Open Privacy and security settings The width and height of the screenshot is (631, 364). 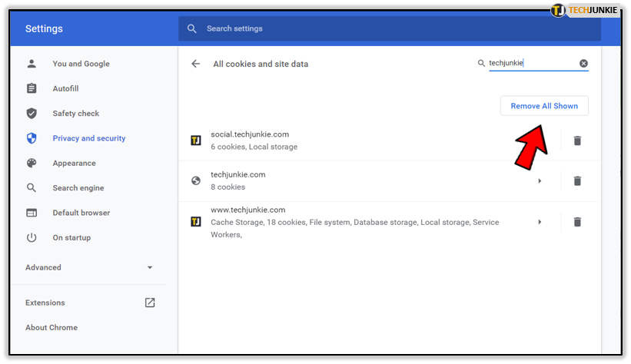(89, 138)
